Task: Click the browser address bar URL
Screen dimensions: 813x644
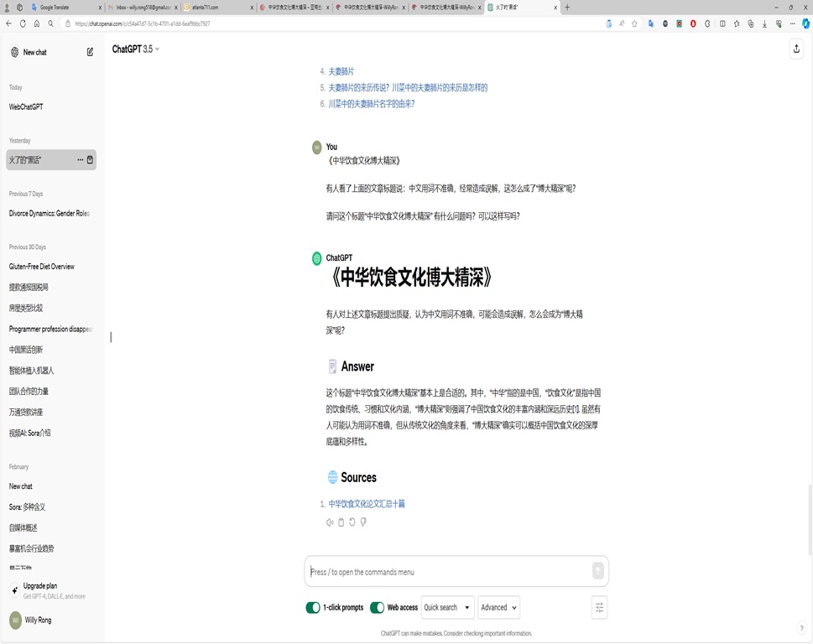Action: point(143,23)
